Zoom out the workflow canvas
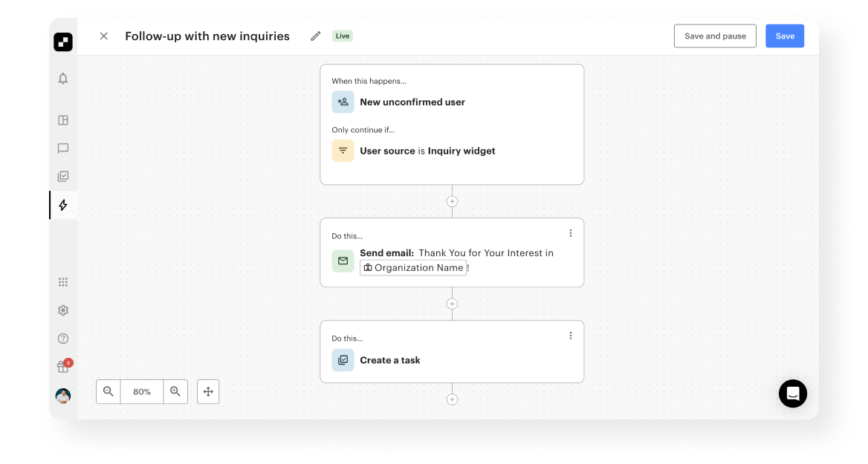 click(x=108, y=391)
